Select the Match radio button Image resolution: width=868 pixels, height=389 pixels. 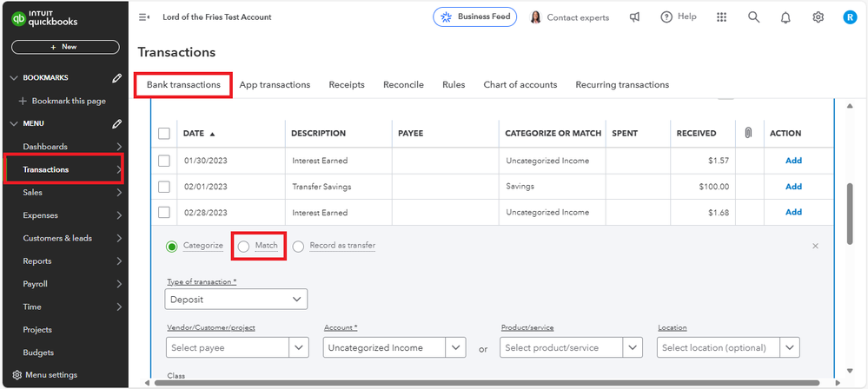(x=243, y=246)
